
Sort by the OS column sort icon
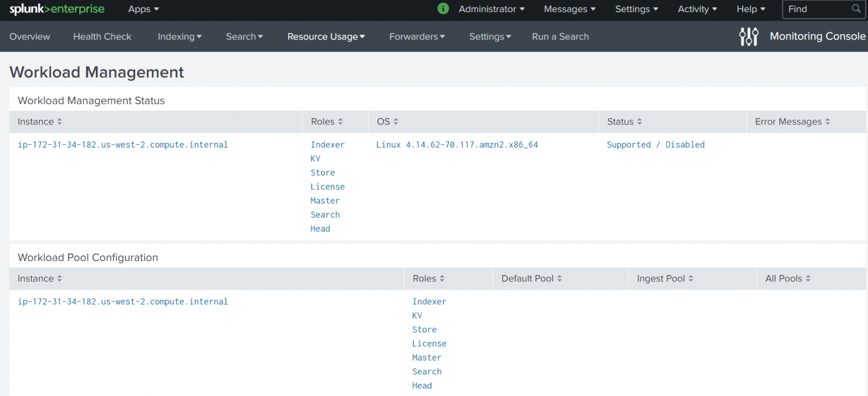[x=395, y=122]
